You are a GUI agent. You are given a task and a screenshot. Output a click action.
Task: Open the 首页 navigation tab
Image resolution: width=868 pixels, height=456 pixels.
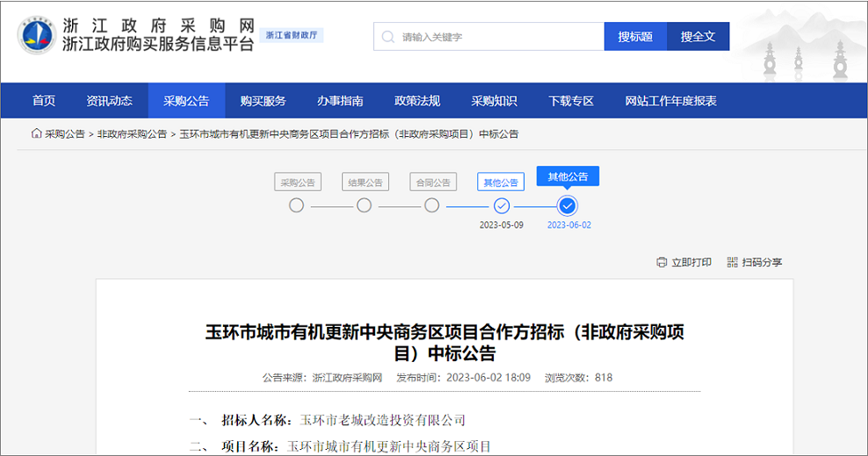click(44, 101)
